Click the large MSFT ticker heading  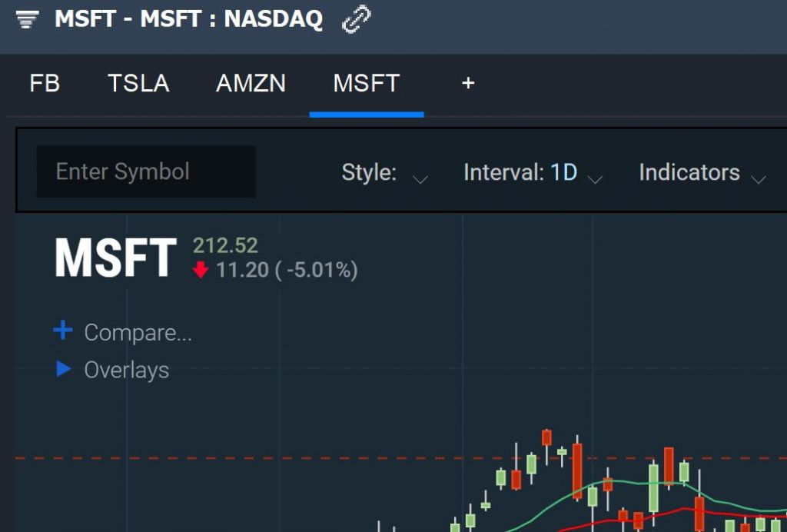point(115,258)
